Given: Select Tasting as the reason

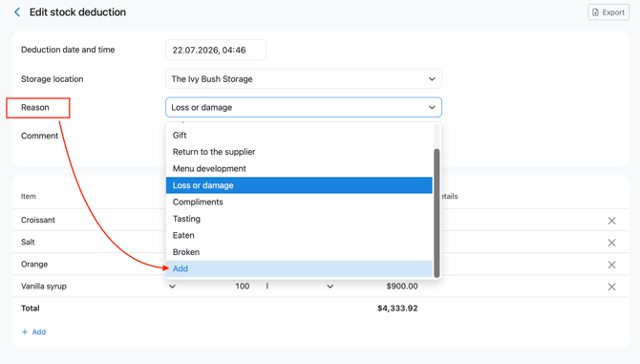Looking at the screenshot, I should pos(299,219).
